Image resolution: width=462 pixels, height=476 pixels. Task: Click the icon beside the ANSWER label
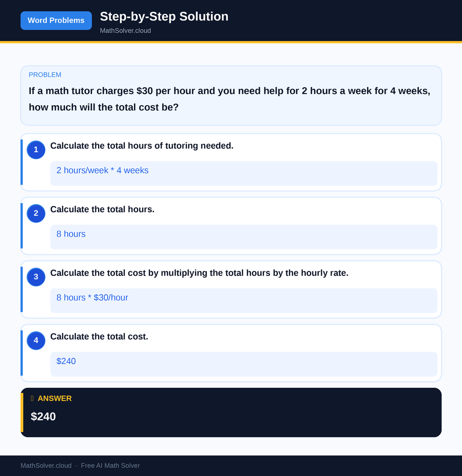click(31, 398)
